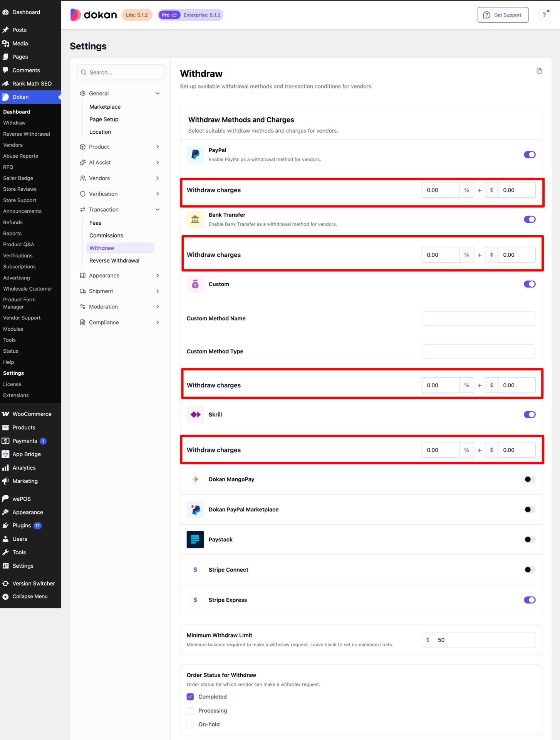The height and width of the screenshot is (740, 560).
Task: Click the Dokan PayPal Marketplace logo icon
Action: coord(195,510)
